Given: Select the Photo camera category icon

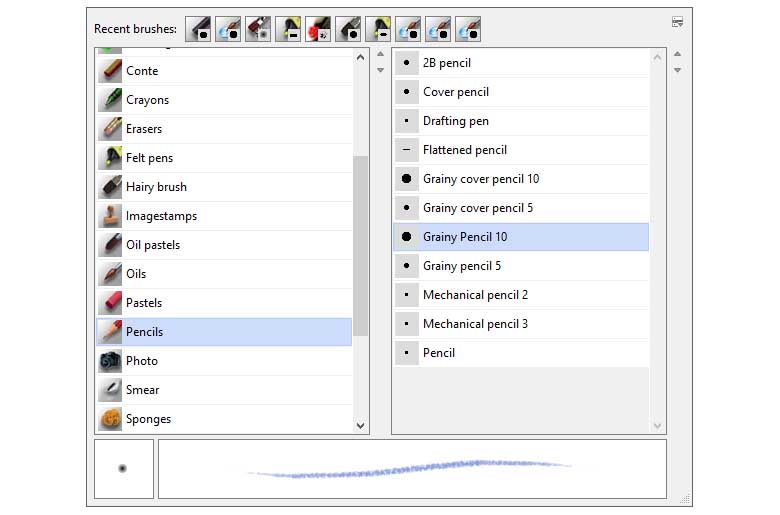Looking at the screenshot, I should click(x=110, y=361).
